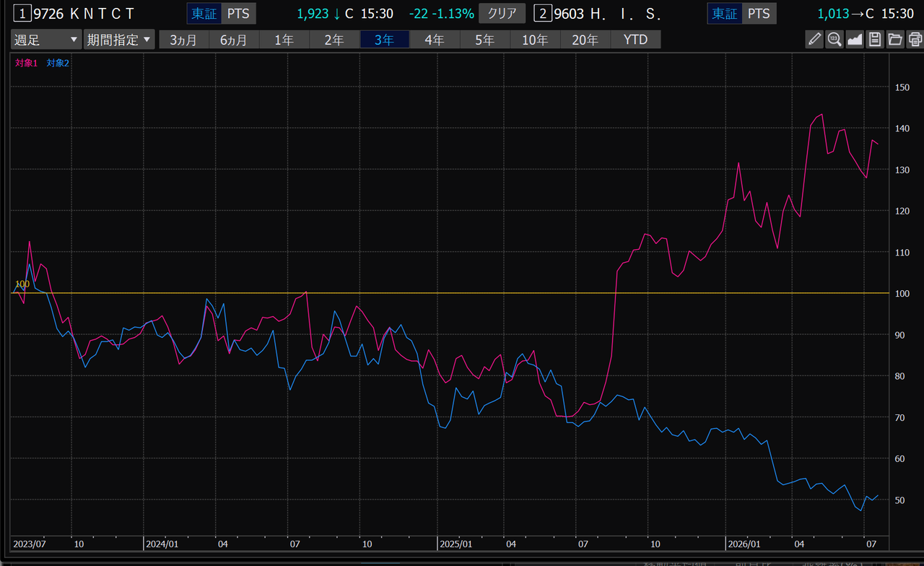
Task: Open the 週足 timeframe dropdown
Action: click(x=45, y=40)
